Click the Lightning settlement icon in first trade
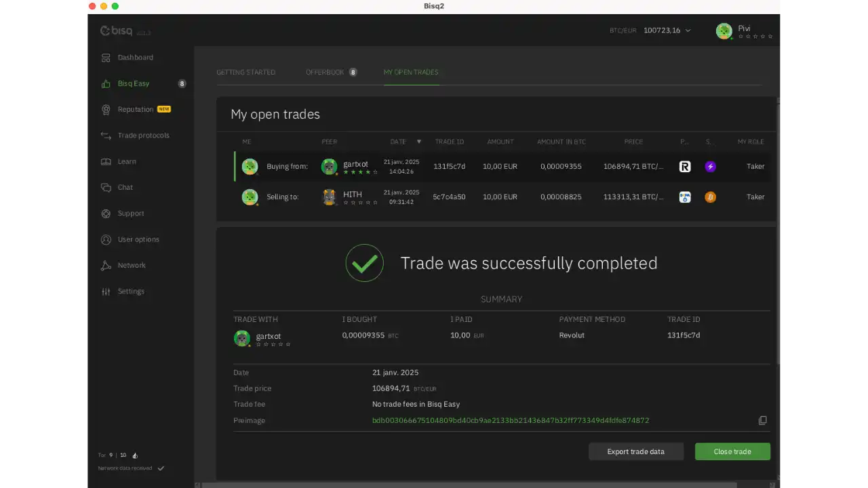This screenshot has height=488, width=868. point(710,167)
